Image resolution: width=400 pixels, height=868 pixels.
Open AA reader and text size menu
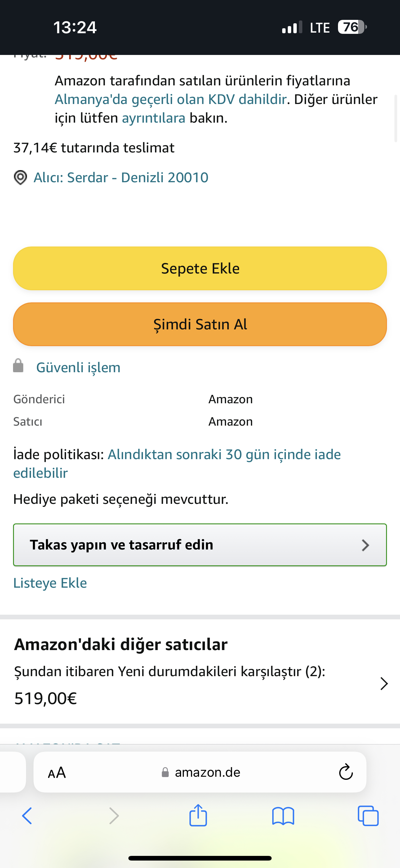(x=57, y=772)
